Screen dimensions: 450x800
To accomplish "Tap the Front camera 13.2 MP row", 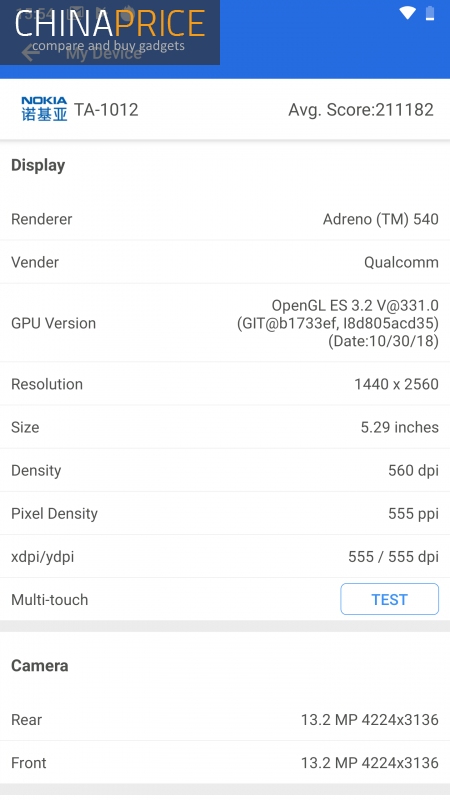I will (x=225, y=763).
